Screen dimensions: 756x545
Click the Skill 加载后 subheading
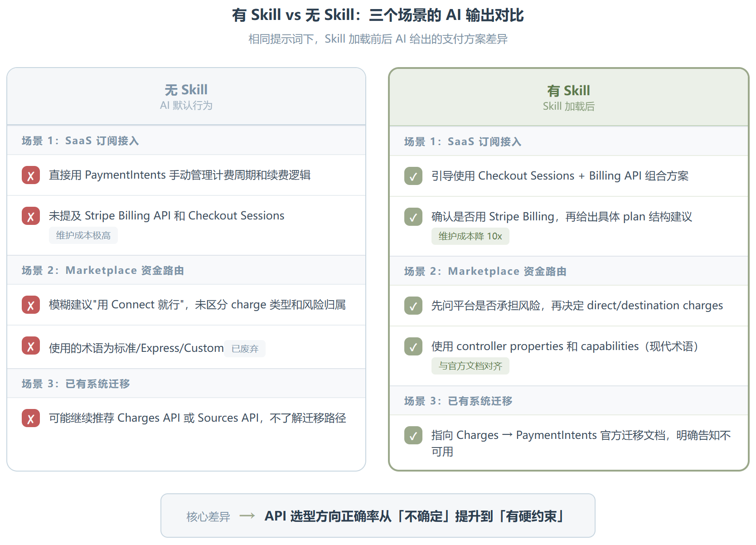coord(569,107)
